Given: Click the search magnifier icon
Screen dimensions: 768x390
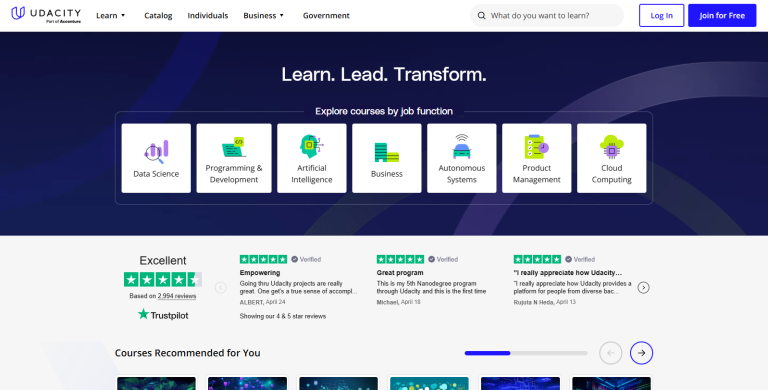Looking at the screenshot, I should (x=481, y=16).
